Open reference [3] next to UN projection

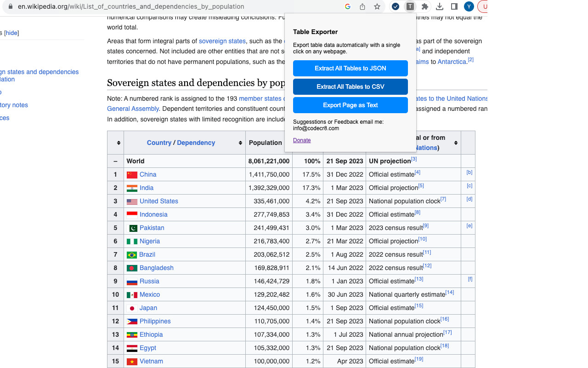tap(414, 159)
